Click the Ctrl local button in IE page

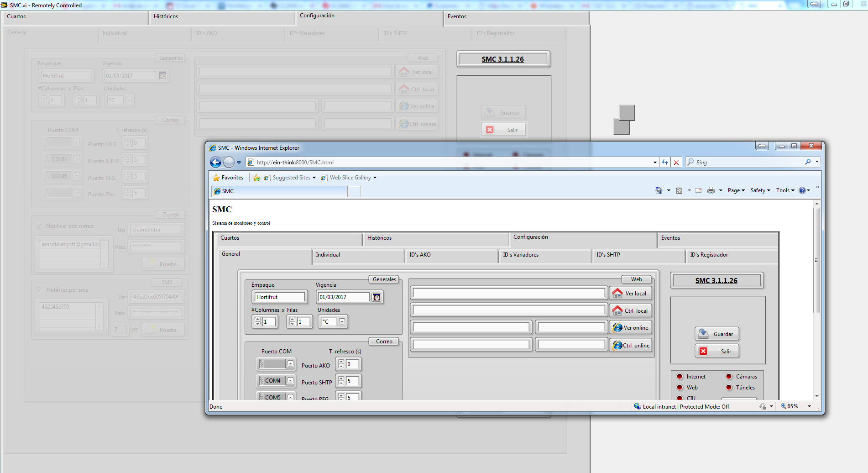pyautogui.click(x=631, y=311)
